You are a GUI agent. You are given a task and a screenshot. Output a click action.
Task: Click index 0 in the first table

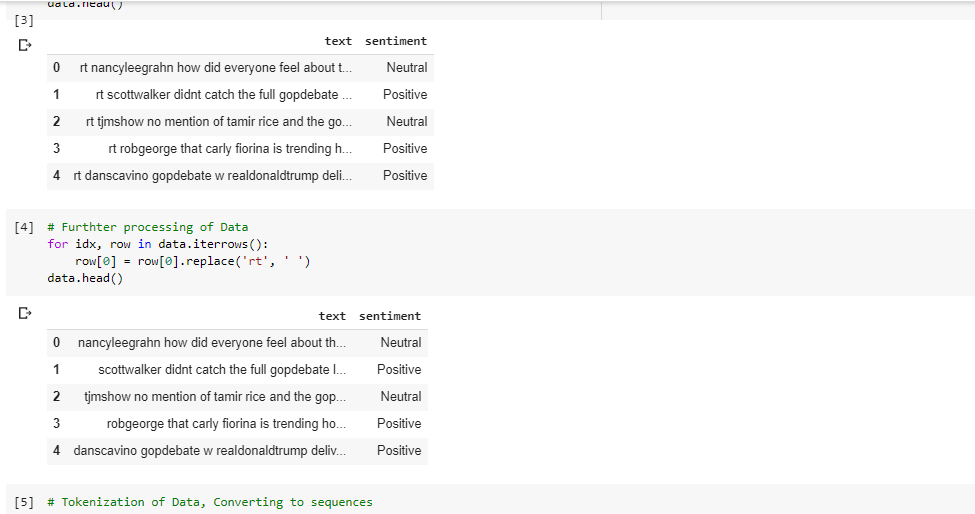coord(57,68)
